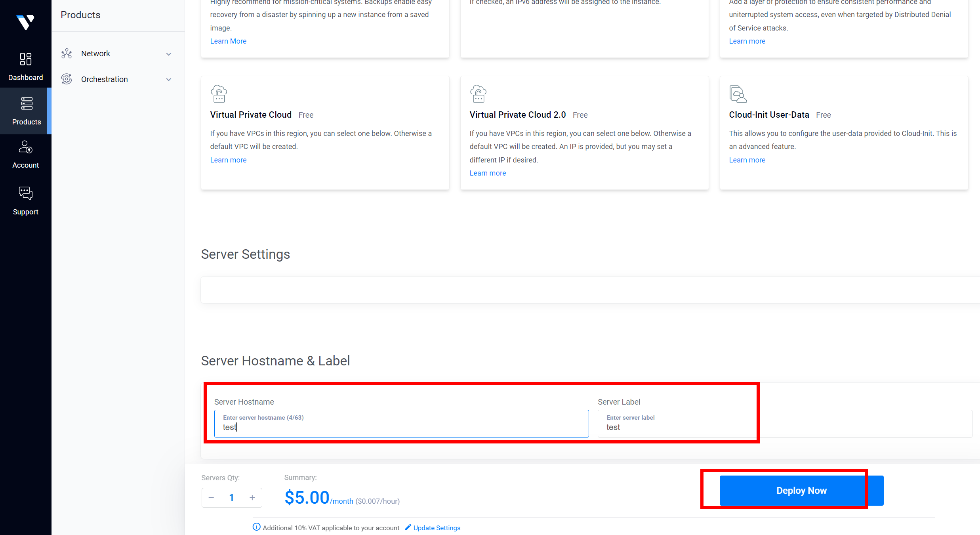Open the Network menu item

point(95,53)
